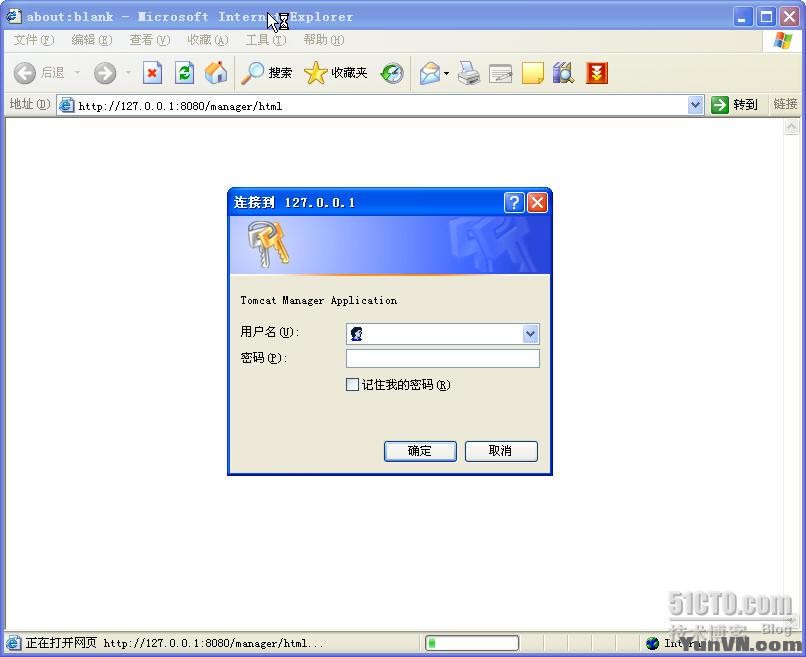Click the dialog help question mark button
806x657 pixels.
pos(514,203)
